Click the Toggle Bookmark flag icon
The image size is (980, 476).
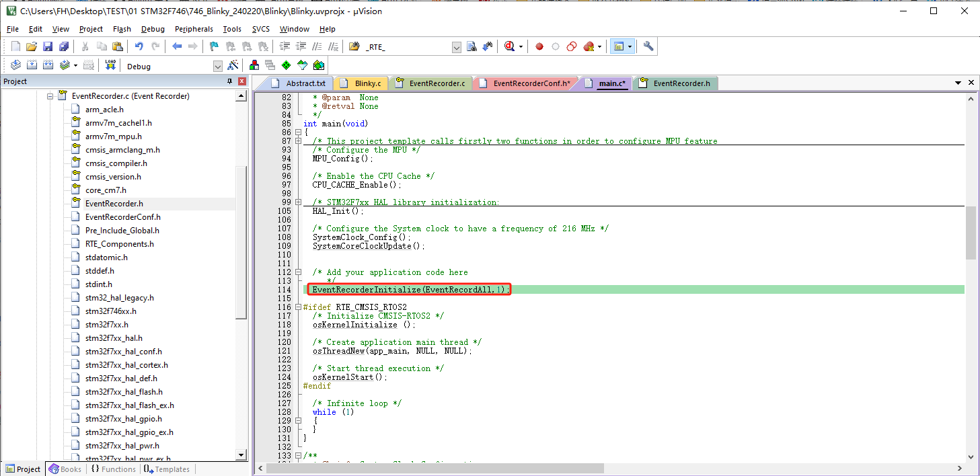(214, 46)
